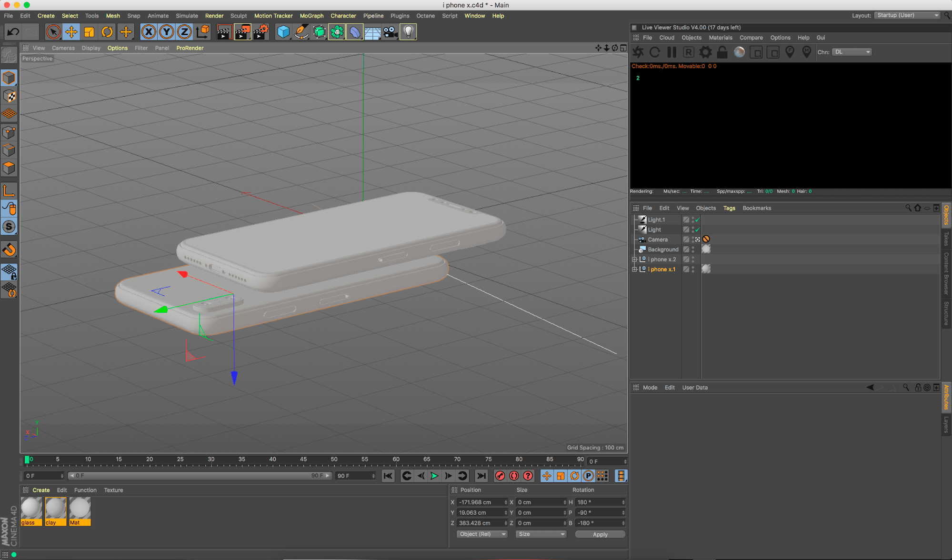Open the Chn: DL channel dropdown
This screenshot has width=952, height=560.
pyautogui.click(x=852, y=52)
